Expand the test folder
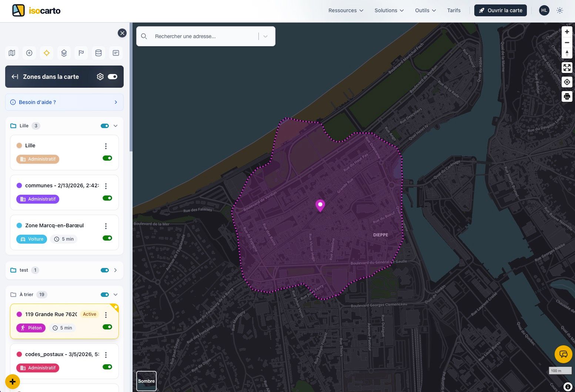575x392 pixels. click(x=116, y=270)
